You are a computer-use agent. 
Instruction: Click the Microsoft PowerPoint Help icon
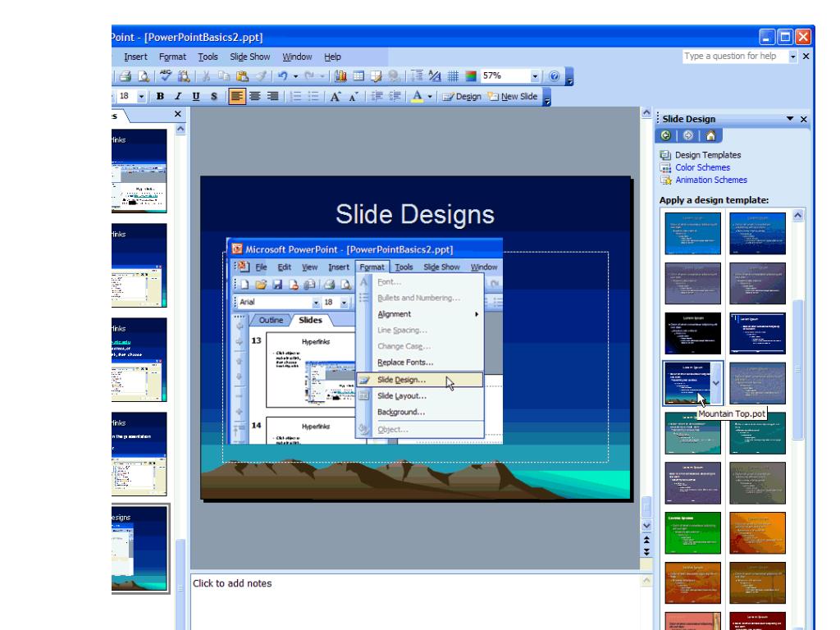(555, 76)
